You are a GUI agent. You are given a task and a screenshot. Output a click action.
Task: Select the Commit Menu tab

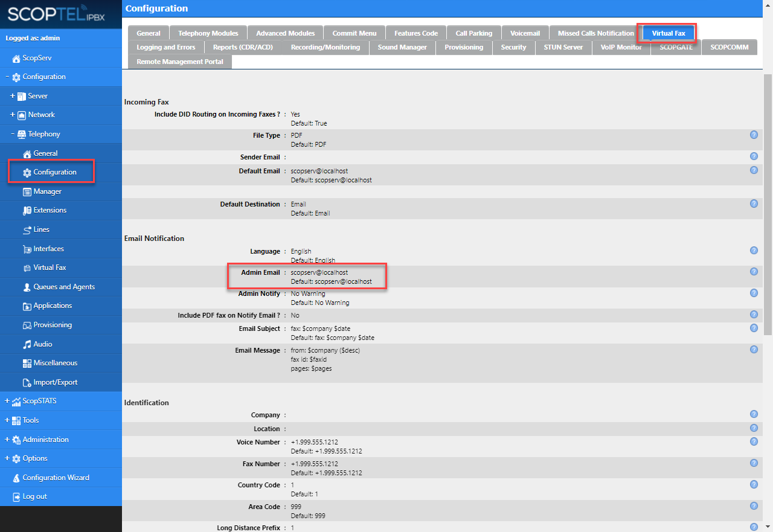(354, 33)
